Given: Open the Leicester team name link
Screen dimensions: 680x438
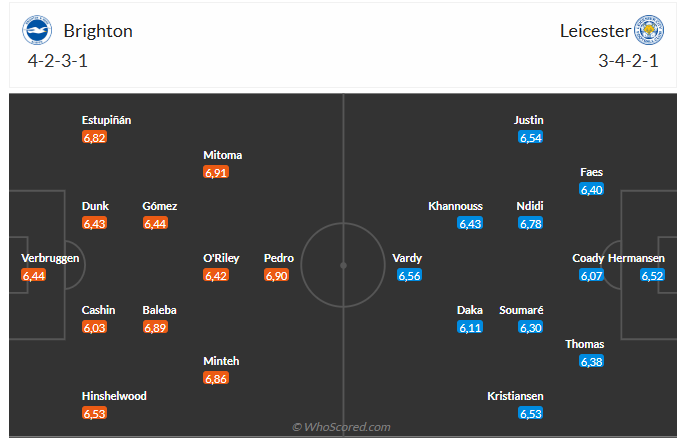Looking at the screenshot, I should point(593,31).
